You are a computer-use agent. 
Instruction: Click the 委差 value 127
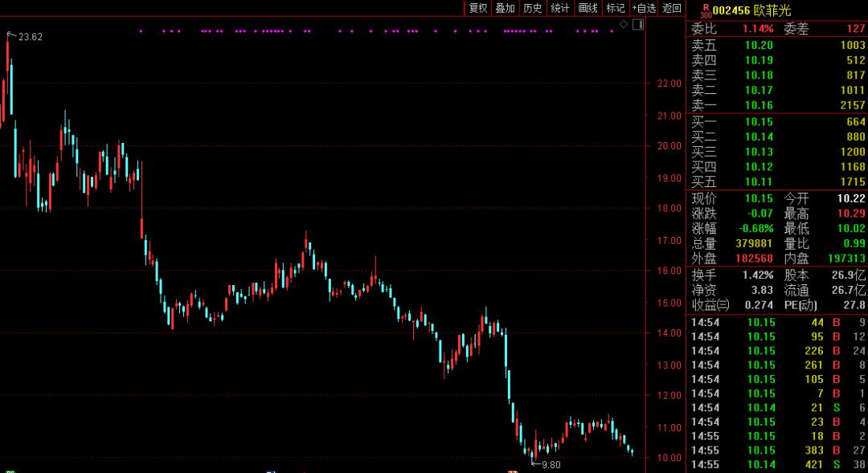click(855, 29)
